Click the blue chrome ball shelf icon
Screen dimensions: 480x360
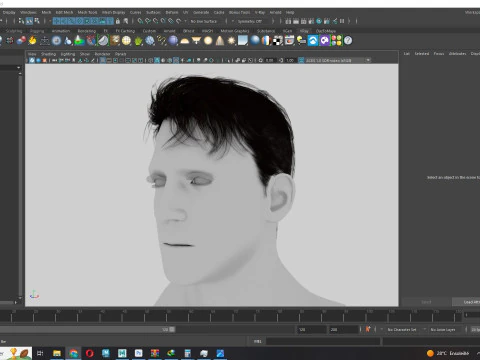[255, 41]
